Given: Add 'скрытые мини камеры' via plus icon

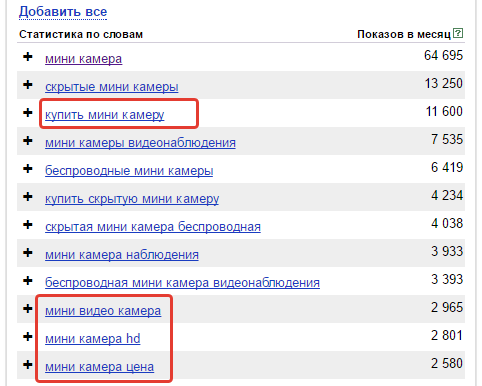Looking at the screenshot, I should 28,85.
